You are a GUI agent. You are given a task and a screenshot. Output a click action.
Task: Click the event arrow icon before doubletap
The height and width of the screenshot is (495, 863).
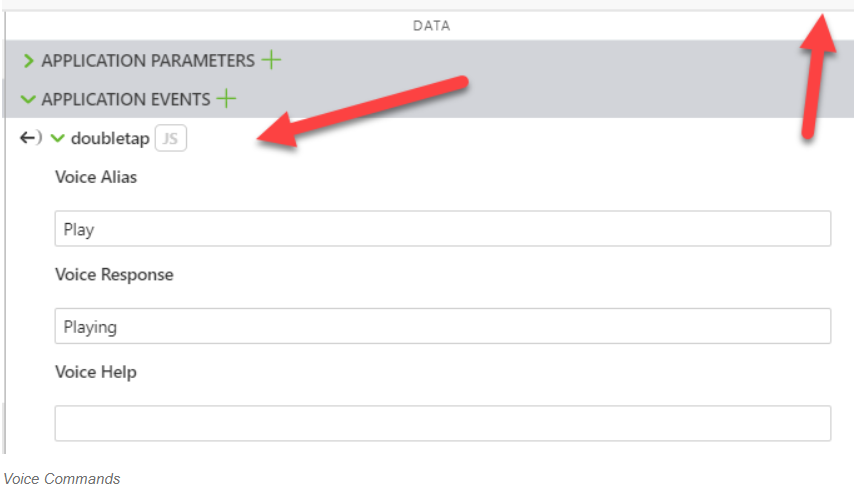pyautogui.click(x=30, y=138)
